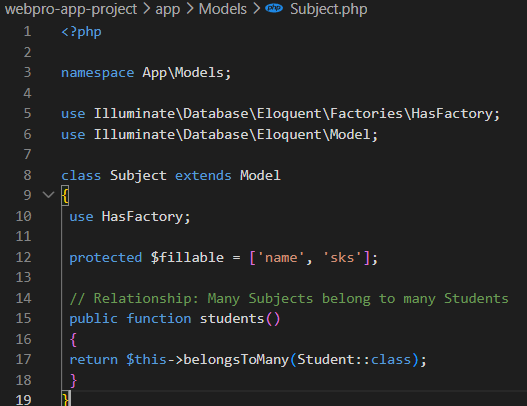Click the extends keyword
Screen dimensions: 527x406
203,175
